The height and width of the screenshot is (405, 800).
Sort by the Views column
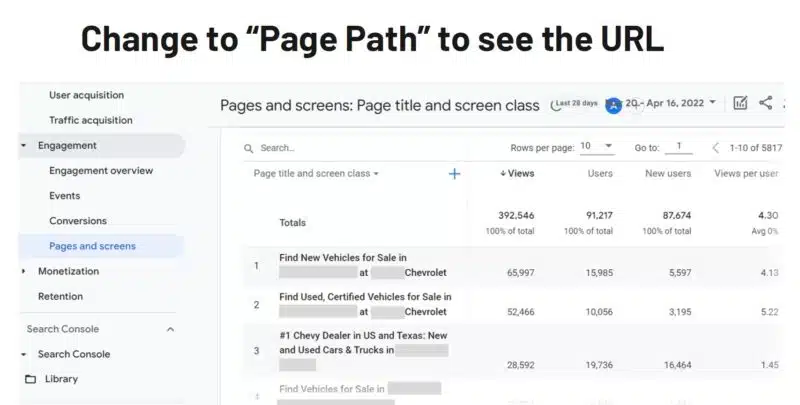[x=517, y=173]
